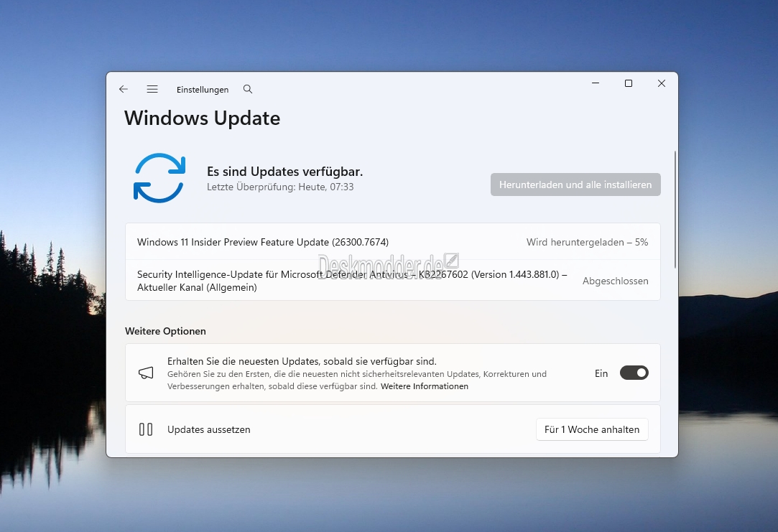Click the vertical scrollbar in the settings window
This screenshot has width=778, height=532.
click(x=675, y=208)
